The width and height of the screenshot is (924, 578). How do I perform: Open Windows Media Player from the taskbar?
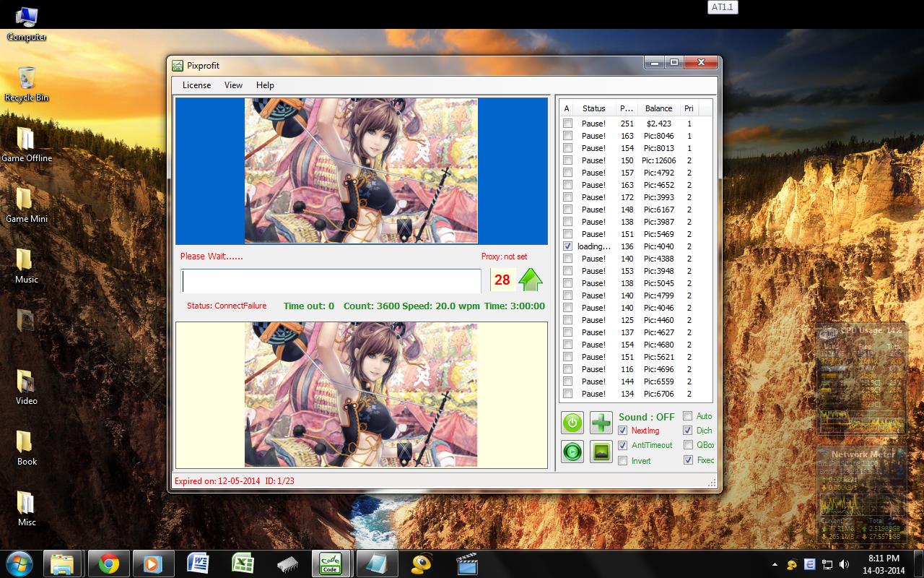152,564
